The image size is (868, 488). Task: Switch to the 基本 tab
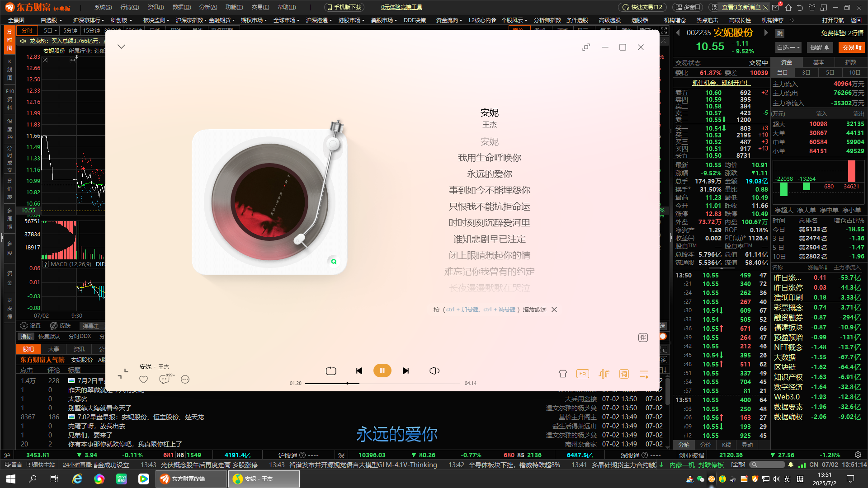[x=819, y=62]
